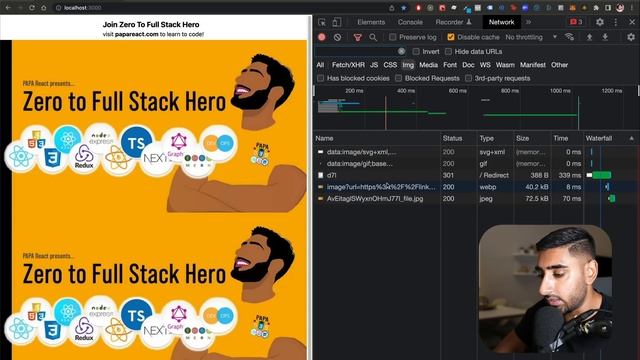This screenshot has width=640, height=360.
Task: Check Has blocked cookies
Action: pos(320,78)
